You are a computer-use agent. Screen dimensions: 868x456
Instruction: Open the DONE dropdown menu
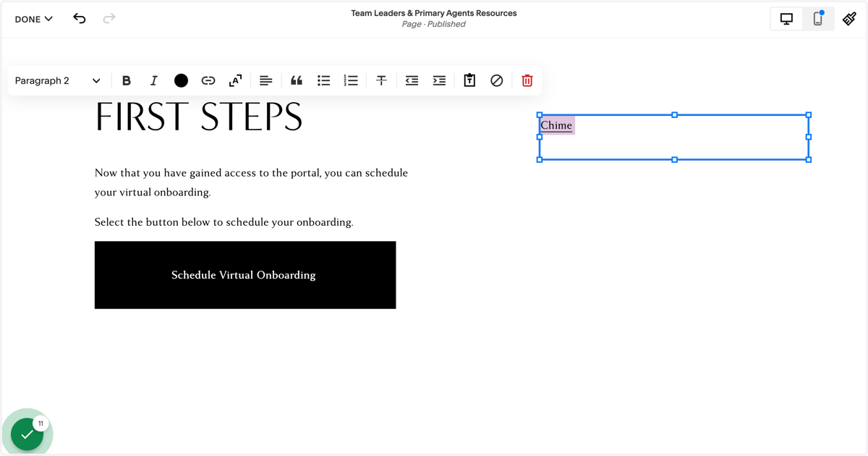(x=33, y=19)
